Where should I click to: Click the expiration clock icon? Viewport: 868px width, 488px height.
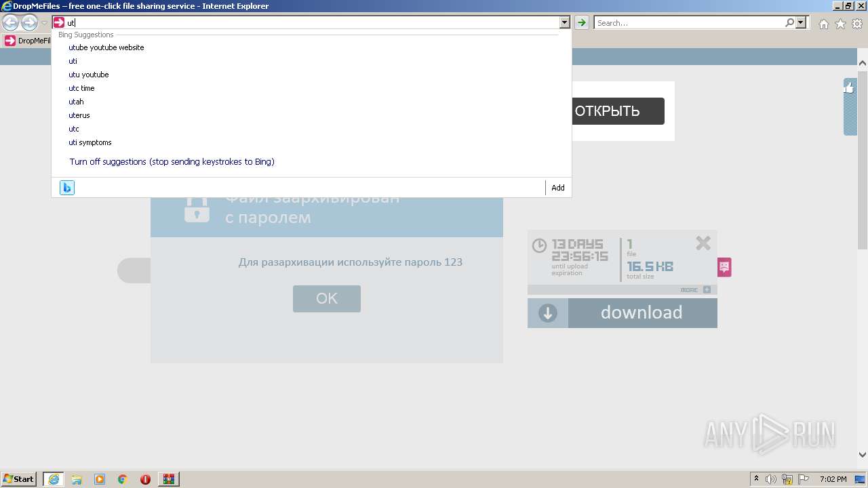pos(539,245)
